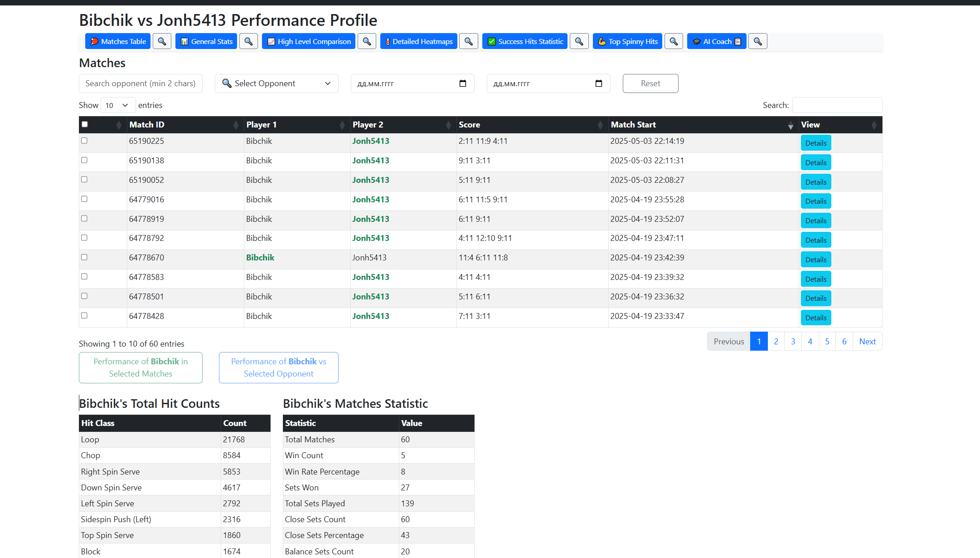Click magnifier icon next to AI Coach
980x558 pixels.
tap(757, 41)
